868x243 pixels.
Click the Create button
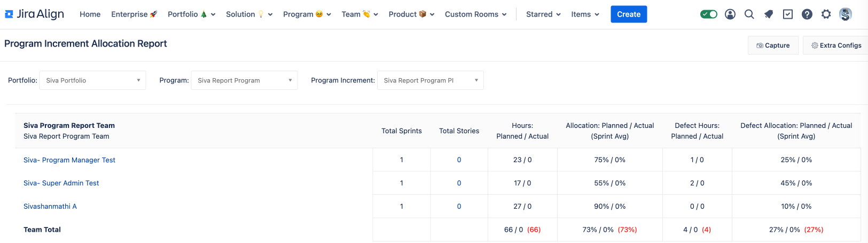629,14
